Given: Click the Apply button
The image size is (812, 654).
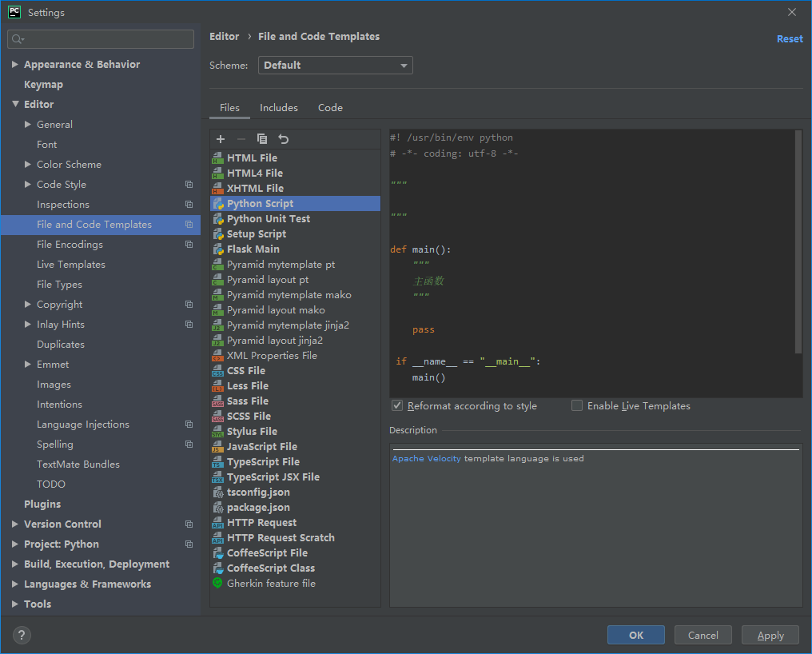Looking at the screenshot, I should [770, 635].
